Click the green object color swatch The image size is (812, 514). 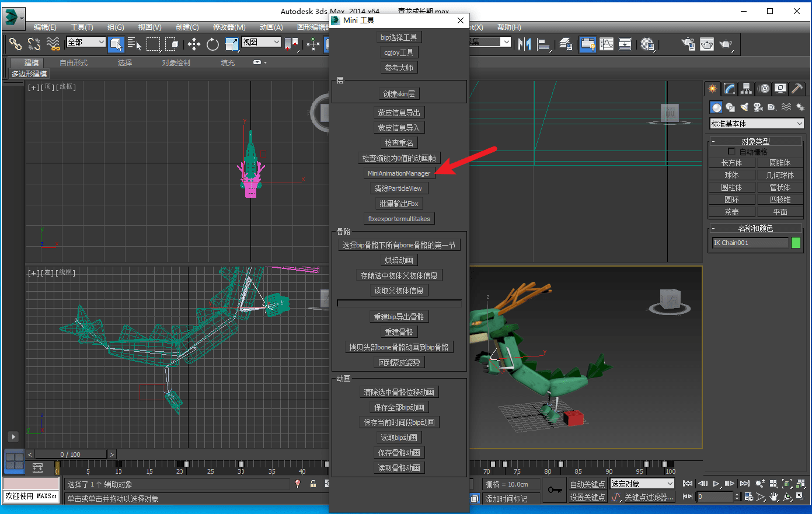pyautogui.click(x=796, y=243)
